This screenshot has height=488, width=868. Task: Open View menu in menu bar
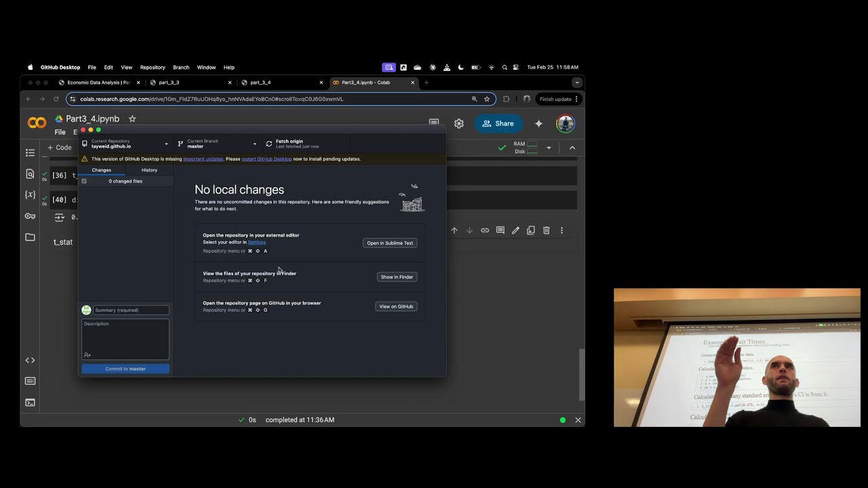pos(127,67)
